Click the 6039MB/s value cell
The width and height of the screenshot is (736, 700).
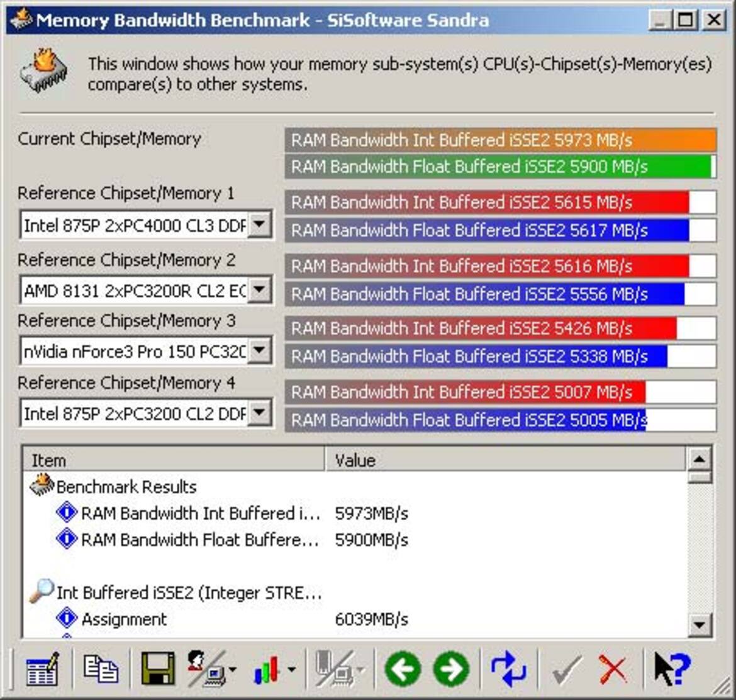click(371, 619)
